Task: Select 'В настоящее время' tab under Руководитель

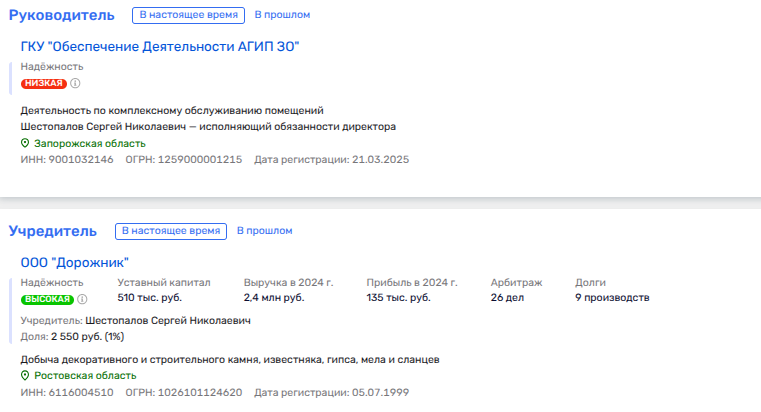Action: click(187, 15)
